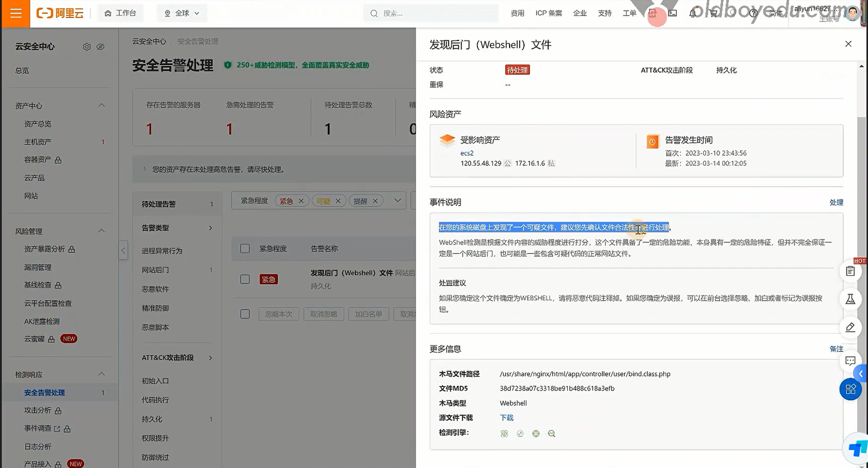Screen dimensions: 868x468
Task: Open security center settings gear
Action: (x=87, y=47)
